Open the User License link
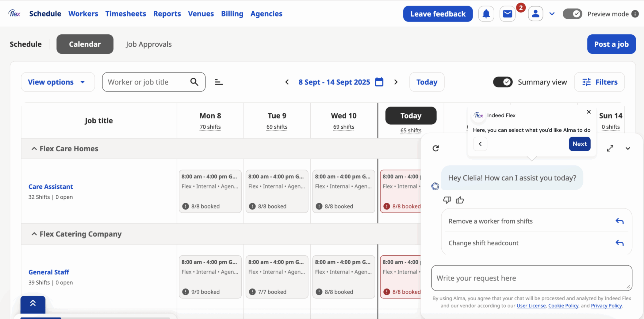Viewport: 644px width, 319px height. 531,305
